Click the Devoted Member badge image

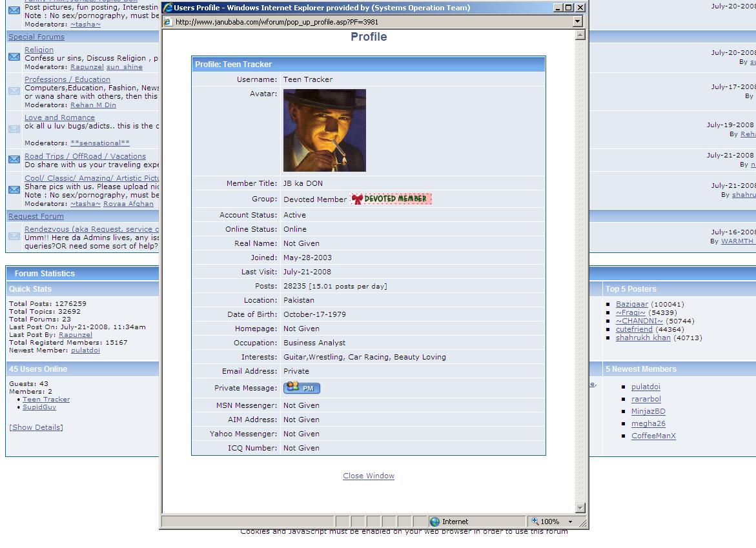pos(391,199)
